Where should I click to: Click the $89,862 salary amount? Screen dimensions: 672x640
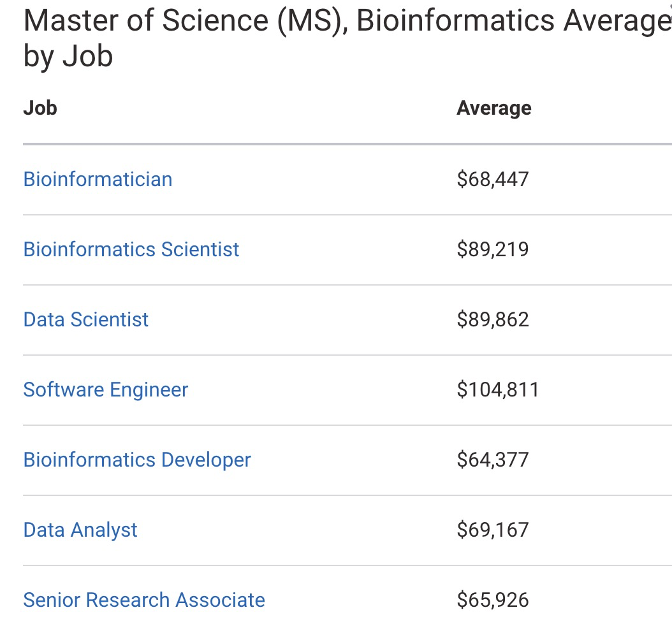click(493, 319)
